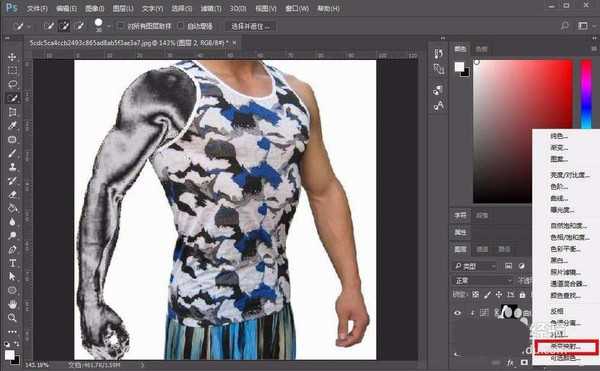Select the Move tool in toolbar
Image resolution: width=600 pixels, height=371 pixels.
pos(12,57)
